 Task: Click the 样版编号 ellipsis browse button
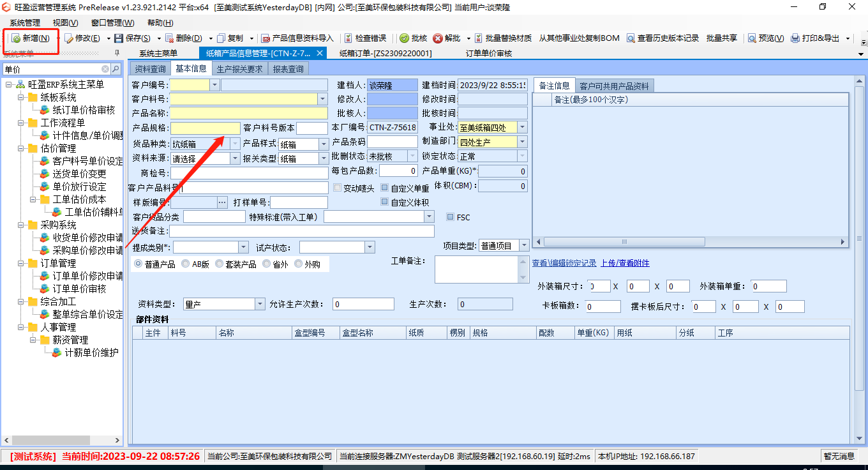(x=222, y=202)
